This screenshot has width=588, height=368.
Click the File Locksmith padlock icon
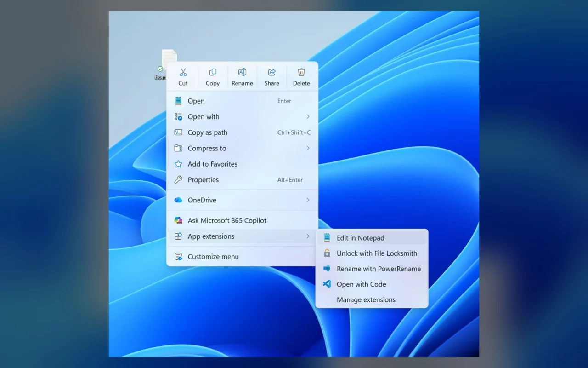point(327,253)
